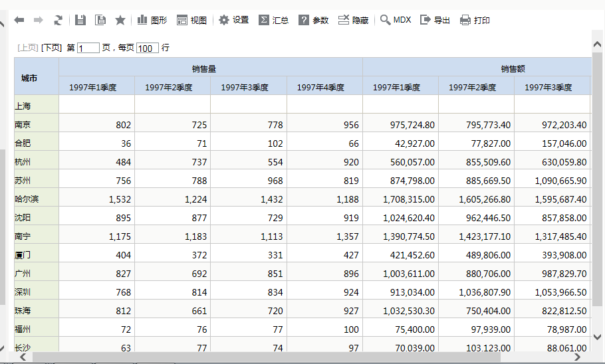Select 1997年1季度 header under 销售量
This screenshot has width=605, height=364.
97,86
